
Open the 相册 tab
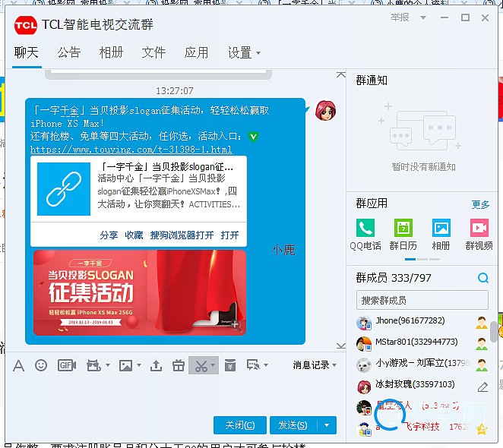click(112, 52)
